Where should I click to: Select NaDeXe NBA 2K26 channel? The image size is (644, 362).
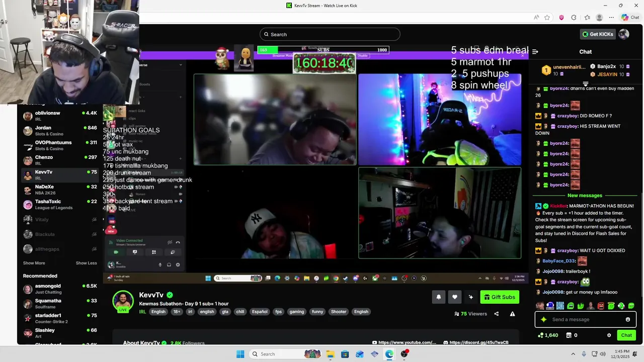60,190
